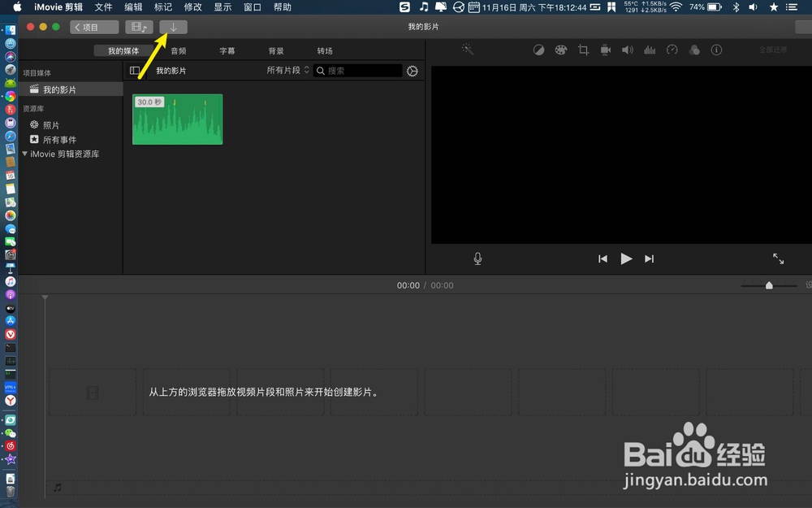Image resolution: width=812 pixels, height=508 pixels.
Task: Open the 窗口 menu
Action: click(253, 7)
